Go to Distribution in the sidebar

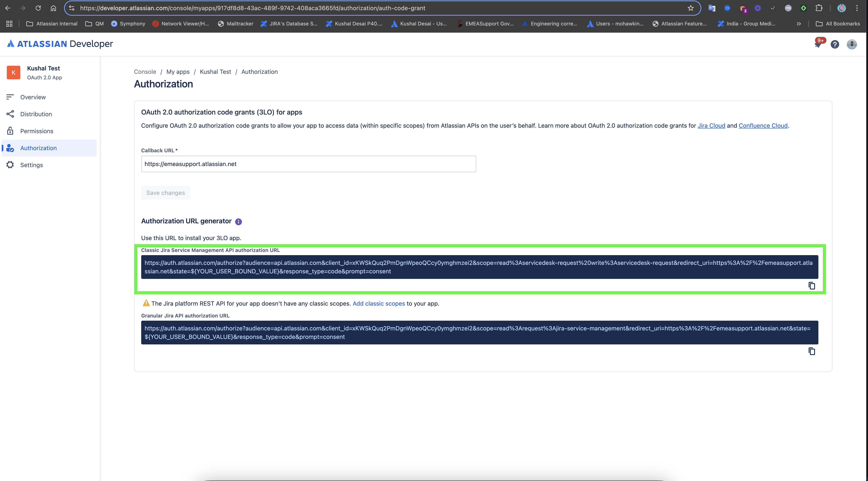click(36, 114)
